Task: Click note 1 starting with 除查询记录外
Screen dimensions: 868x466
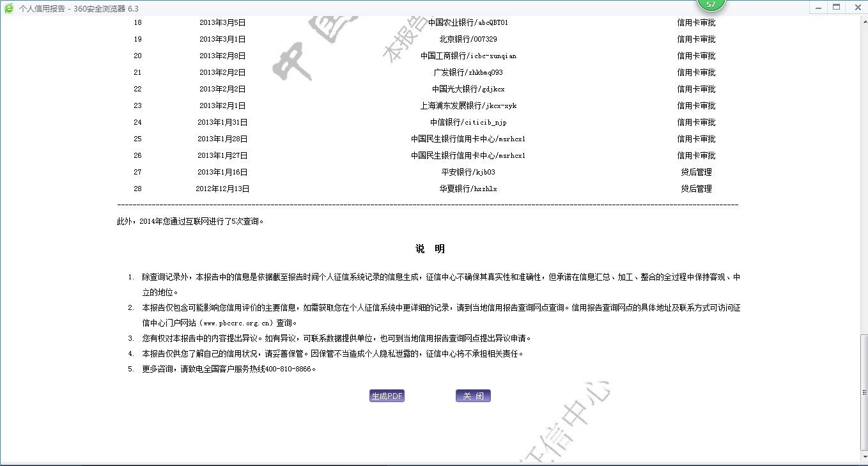Action: [x=441, y=284]
